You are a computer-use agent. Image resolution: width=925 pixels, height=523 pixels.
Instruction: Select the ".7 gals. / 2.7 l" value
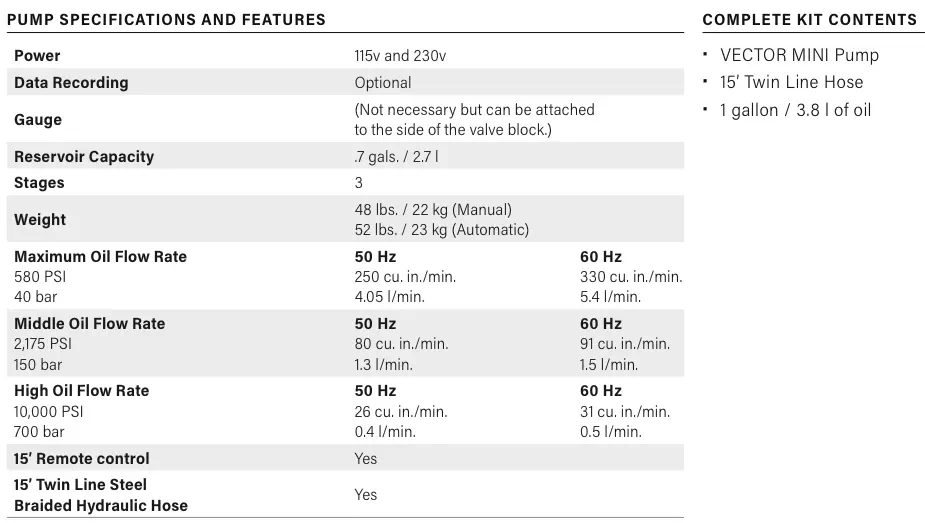(x=396, y=156)
